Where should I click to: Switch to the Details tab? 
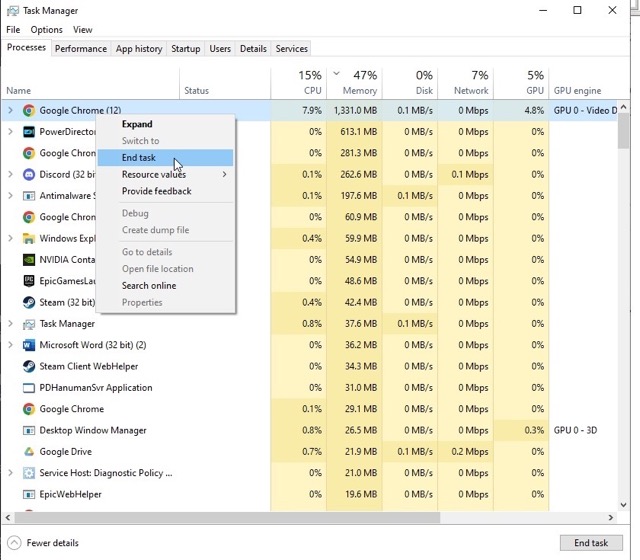(253, 49)
